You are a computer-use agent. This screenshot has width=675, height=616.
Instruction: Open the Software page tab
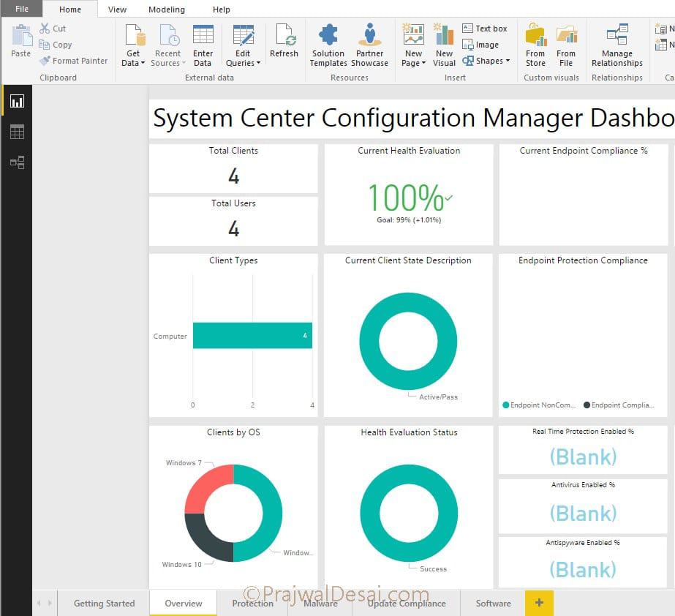pyautogui.click(x=494, y=604)
